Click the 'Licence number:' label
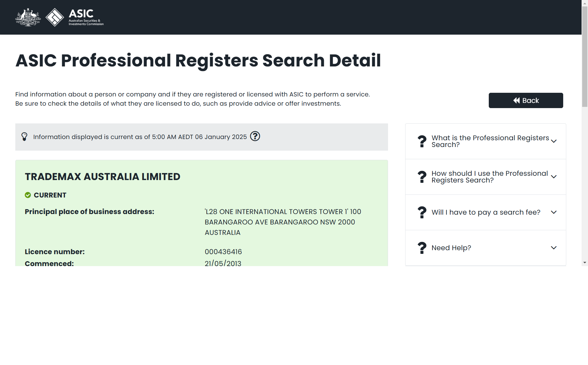This screenshot has height=365, width=588. [x=55, y=252]
